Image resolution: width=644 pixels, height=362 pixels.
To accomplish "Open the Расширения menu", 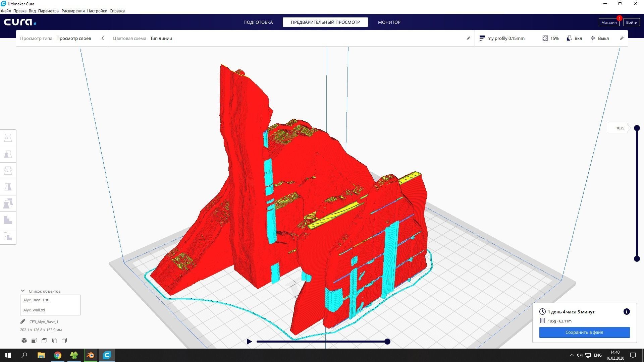I will (73, 11).
